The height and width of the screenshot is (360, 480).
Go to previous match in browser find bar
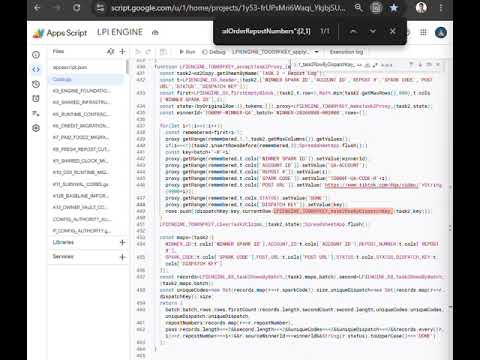coord(353,31)
